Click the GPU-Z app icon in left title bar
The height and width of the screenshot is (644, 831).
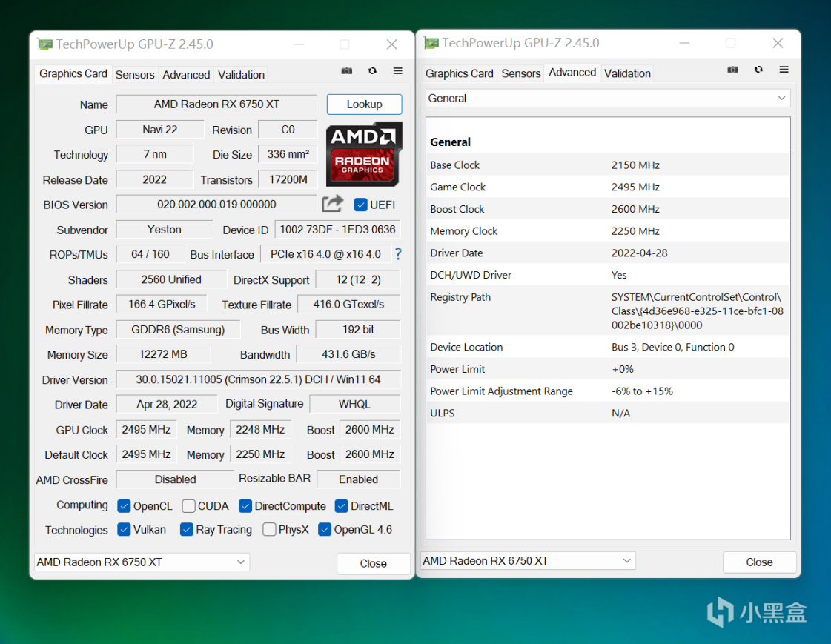pyautogui.click(x=45, y=44)
